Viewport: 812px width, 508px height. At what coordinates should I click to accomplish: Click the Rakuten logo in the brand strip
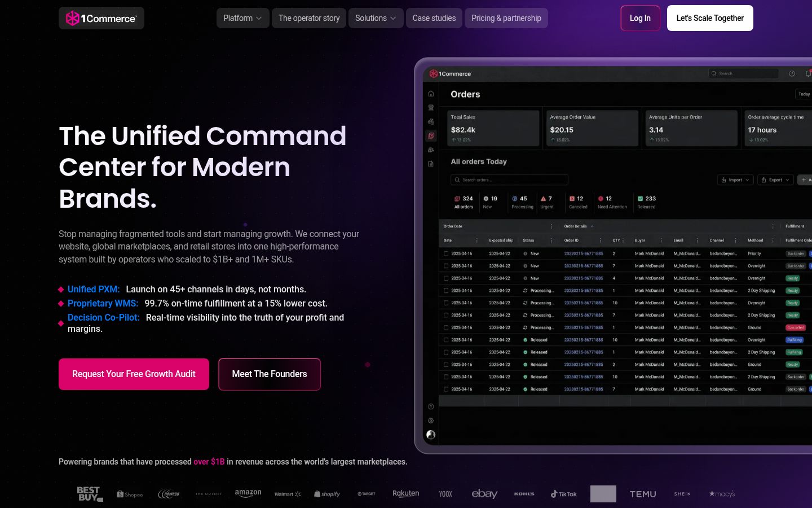point(406,494)
